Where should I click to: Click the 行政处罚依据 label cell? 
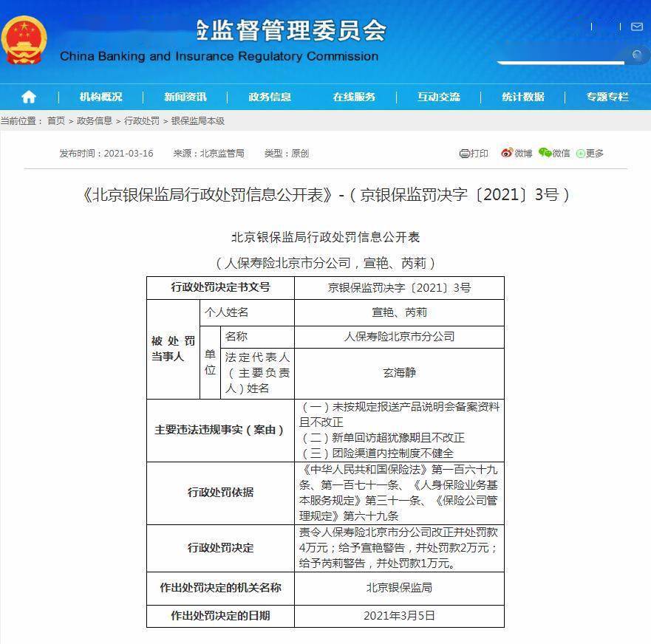tap(220, 493)
